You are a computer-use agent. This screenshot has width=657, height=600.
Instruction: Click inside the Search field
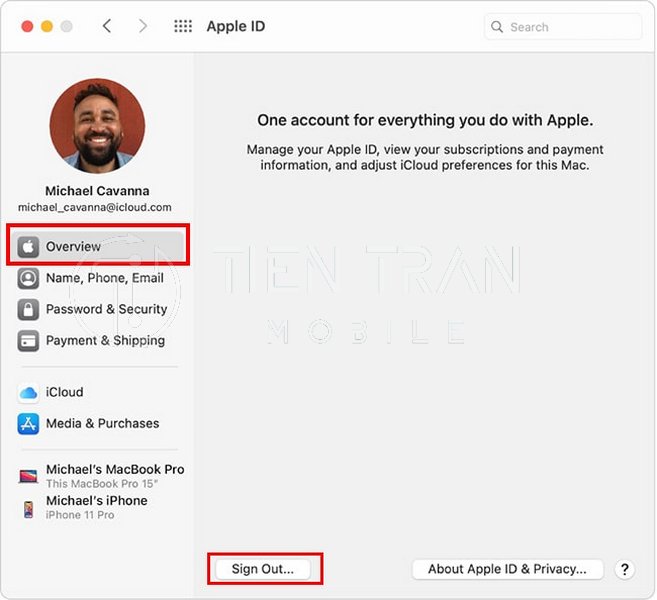570,27
